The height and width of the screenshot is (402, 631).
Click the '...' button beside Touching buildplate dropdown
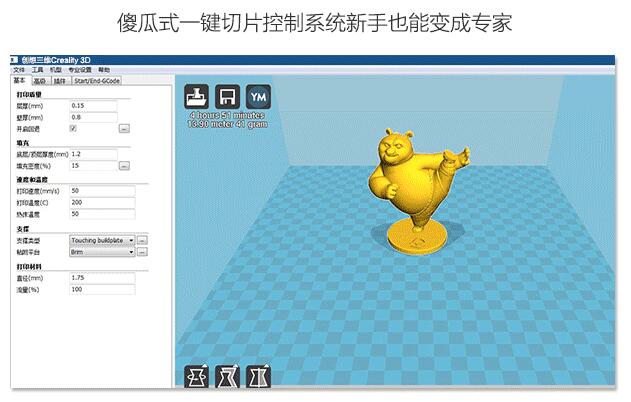pyautogui.click(x=142, y=240)
